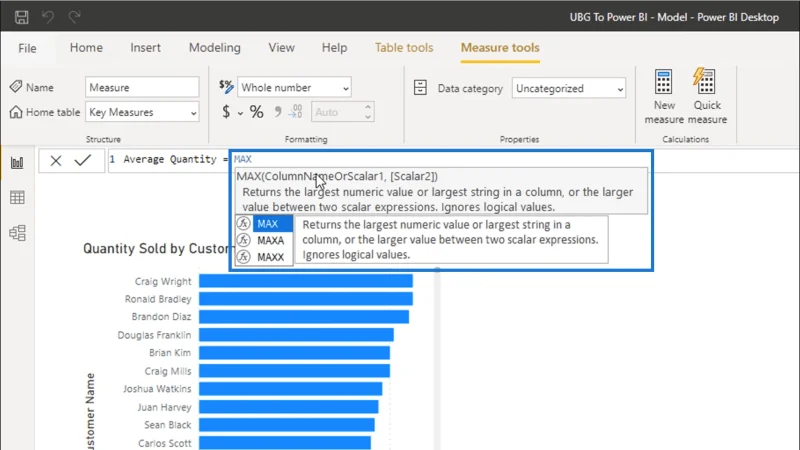The width and height of the screenshot is (800, 450).
Task: Apply percentage format
Action: [257, 112]
